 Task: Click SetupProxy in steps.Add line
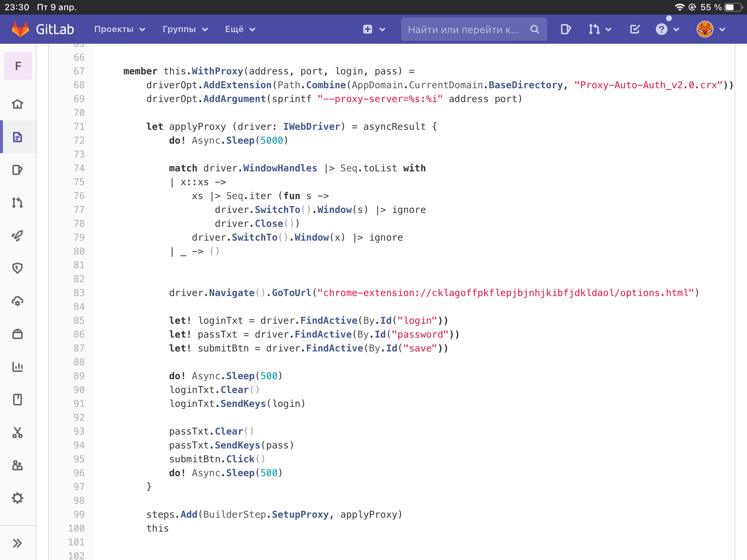point(300,514)
